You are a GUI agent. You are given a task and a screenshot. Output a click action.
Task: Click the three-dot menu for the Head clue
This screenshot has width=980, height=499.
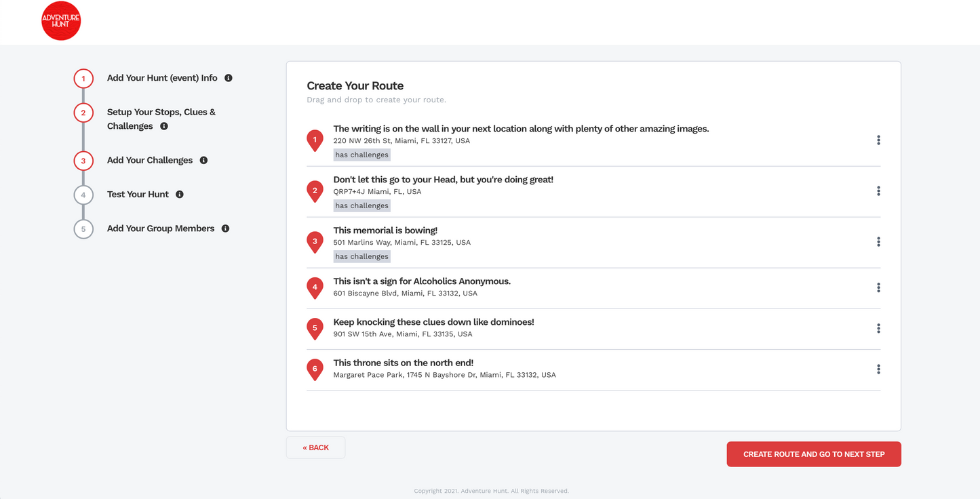tap(878, 191)
